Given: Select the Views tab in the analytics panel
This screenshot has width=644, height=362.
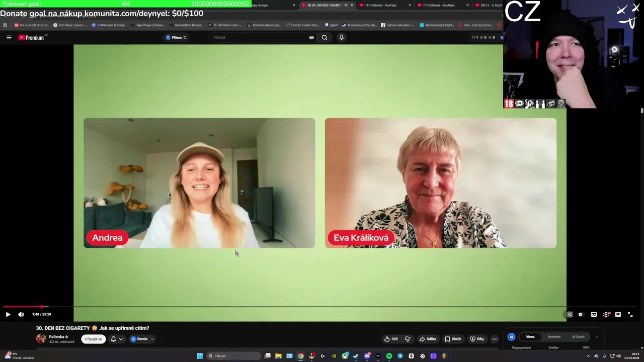Looking at the screenshot, I should pyautogui.click(x=530, y=337).
